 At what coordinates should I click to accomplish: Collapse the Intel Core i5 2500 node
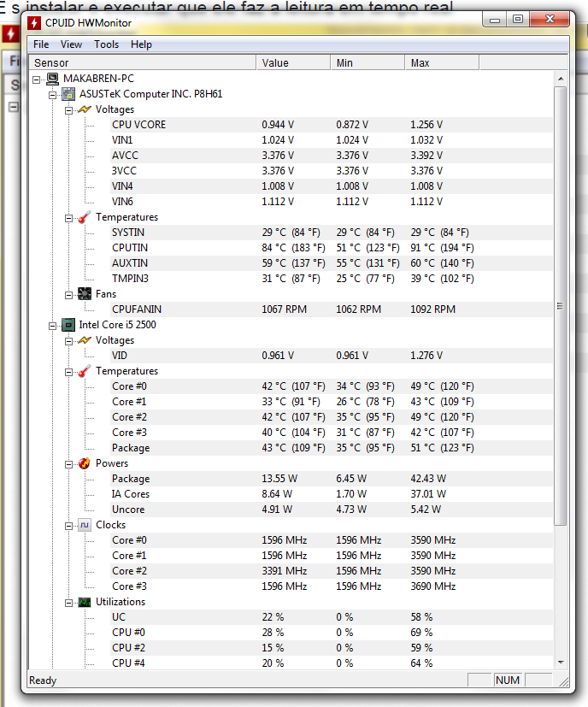[x=53, y=326]
